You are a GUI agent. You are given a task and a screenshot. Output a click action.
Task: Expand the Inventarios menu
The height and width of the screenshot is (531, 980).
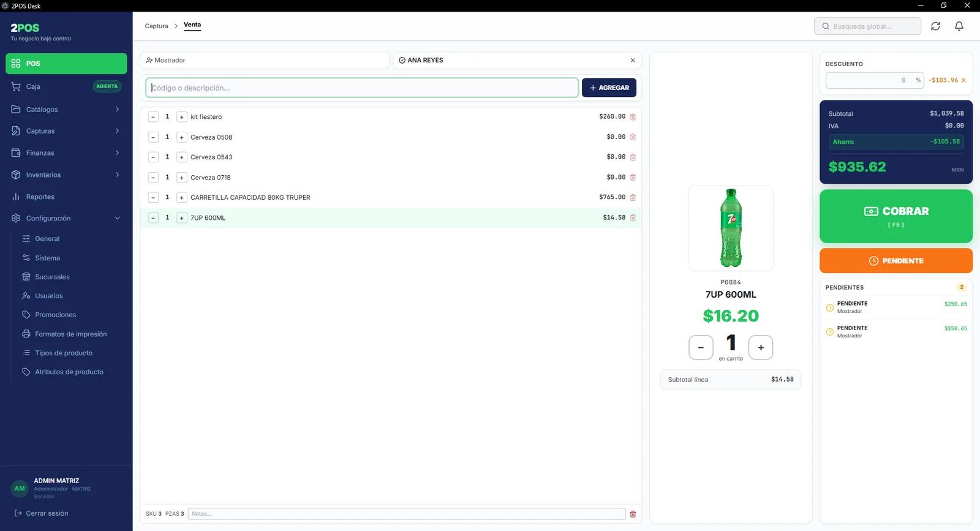(x=66, y=175)
